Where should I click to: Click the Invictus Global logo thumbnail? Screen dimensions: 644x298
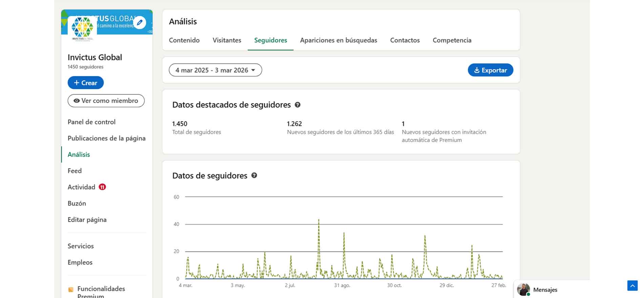tap(82, 28)
